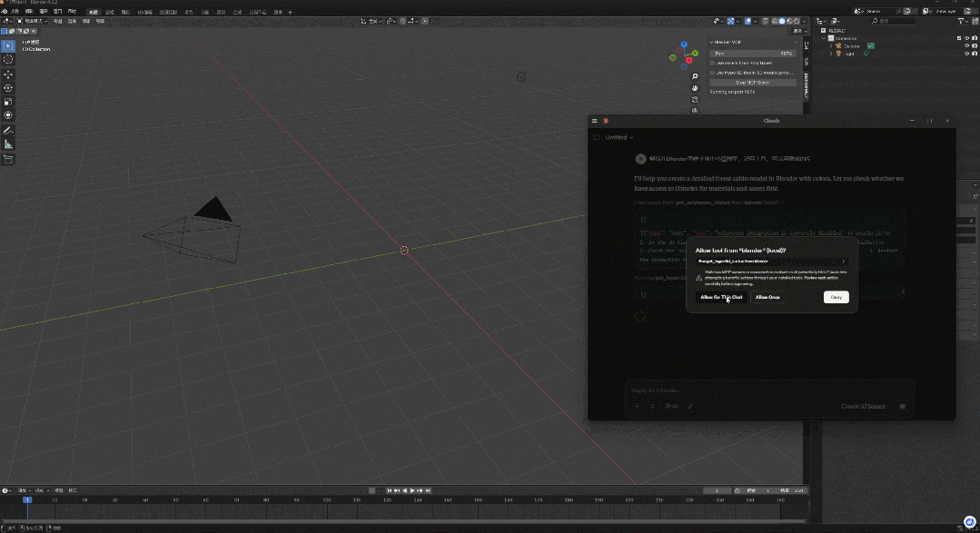
Task: Click the Port 9876 field
Action: (x=752, y=54)
